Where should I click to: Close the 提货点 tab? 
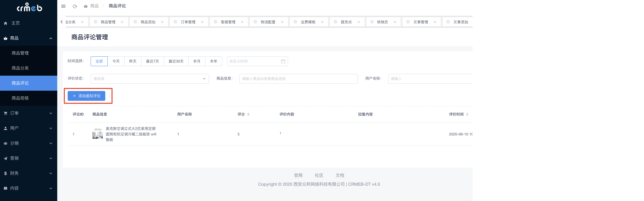359,22
